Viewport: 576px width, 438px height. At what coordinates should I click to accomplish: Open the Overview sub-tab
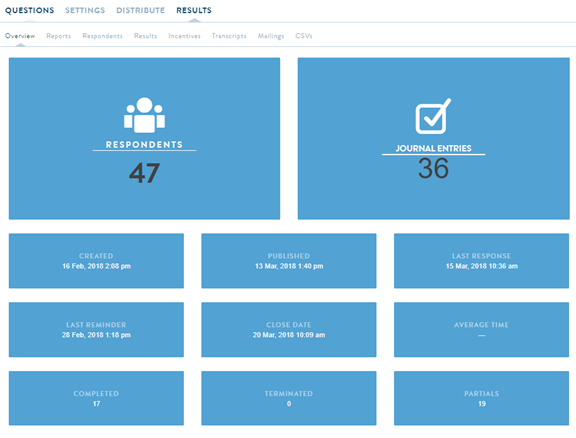[x=20, y=36]
